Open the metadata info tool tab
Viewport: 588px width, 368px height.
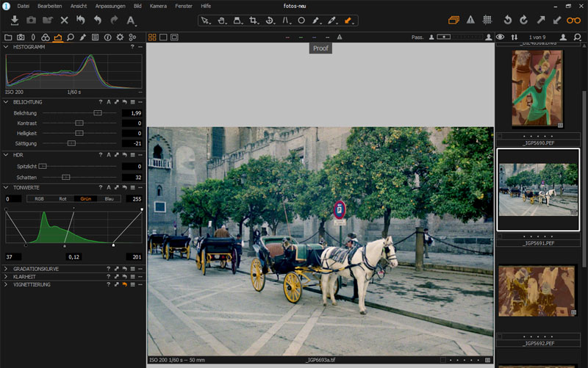coord(107,37)
